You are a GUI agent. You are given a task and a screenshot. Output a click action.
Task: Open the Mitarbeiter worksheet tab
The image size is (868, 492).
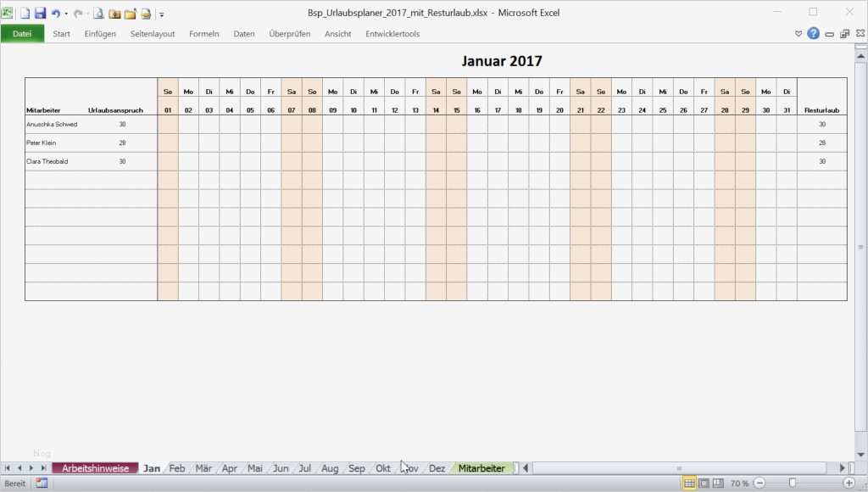coord(481,467)
